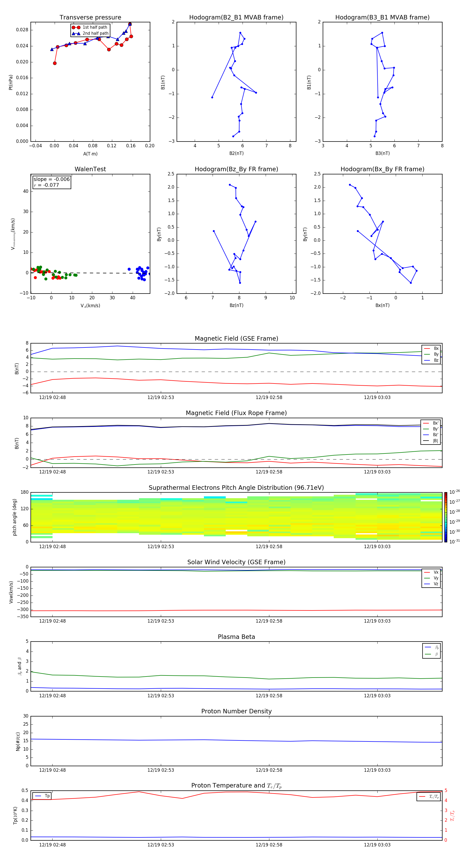Click 'Hodogram(B2_B1 MVAB frame)' title
This screenshot has width=473, height=868.
click(236, 18)
